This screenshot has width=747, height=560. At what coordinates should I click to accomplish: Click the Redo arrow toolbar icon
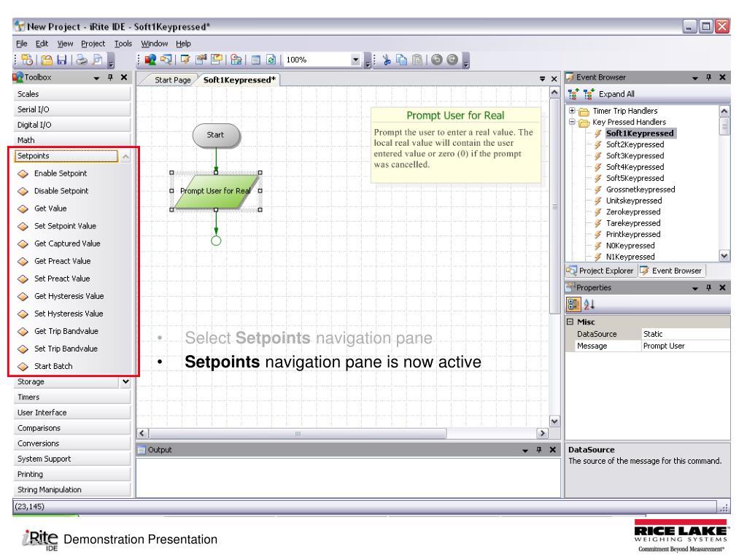(452, 60)
